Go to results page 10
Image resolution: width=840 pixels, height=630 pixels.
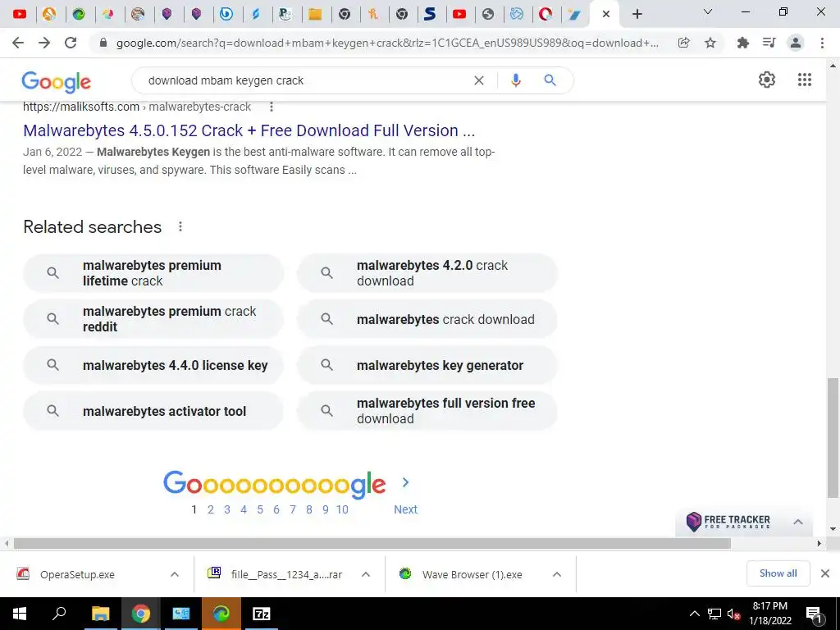342,509
